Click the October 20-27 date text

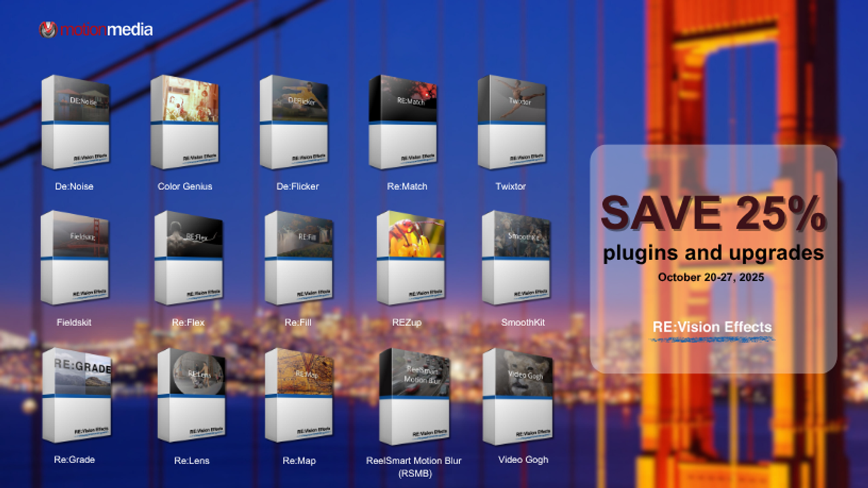pyautogui.click(x=711, y=277)
